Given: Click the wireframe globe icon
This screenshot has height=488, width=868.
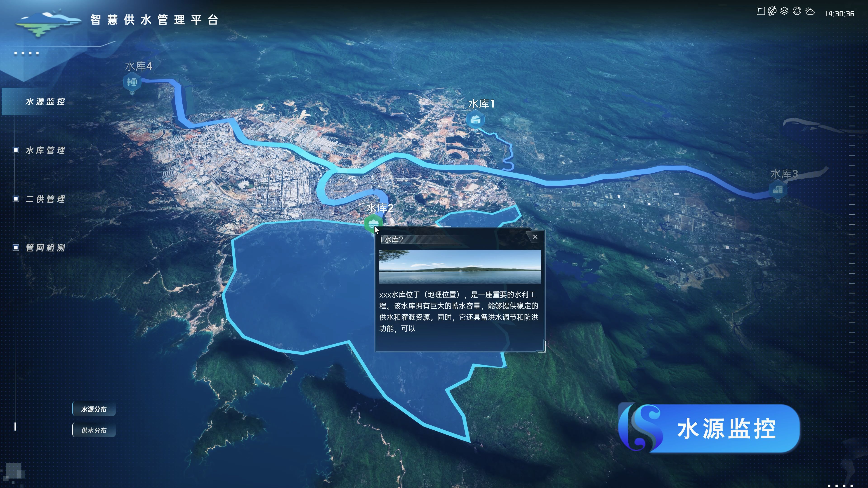Looking at the screenshot, I should click(797, 11).
